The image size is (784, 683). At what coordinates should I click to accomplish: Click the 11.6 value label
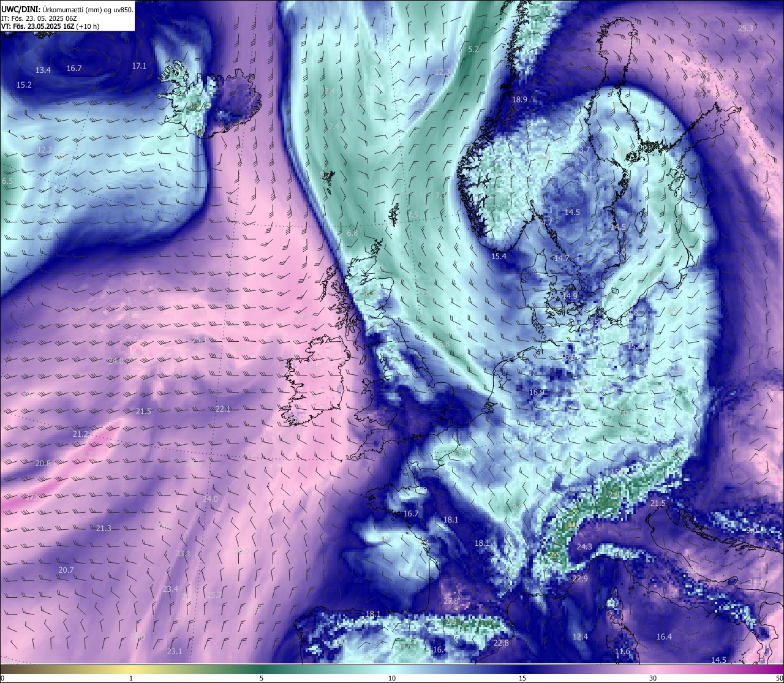point(622,651)
